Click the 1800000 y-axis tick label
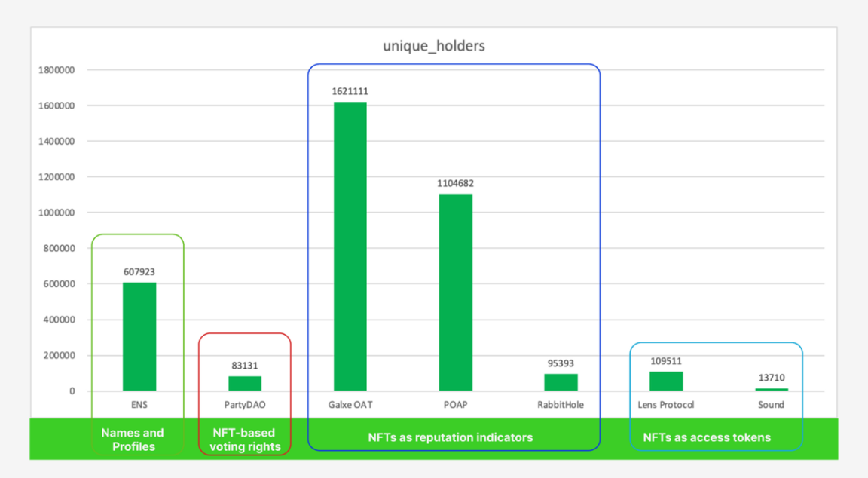Image resolution: width=868 pixels, height=478 pixels. [x=57, y=70]
